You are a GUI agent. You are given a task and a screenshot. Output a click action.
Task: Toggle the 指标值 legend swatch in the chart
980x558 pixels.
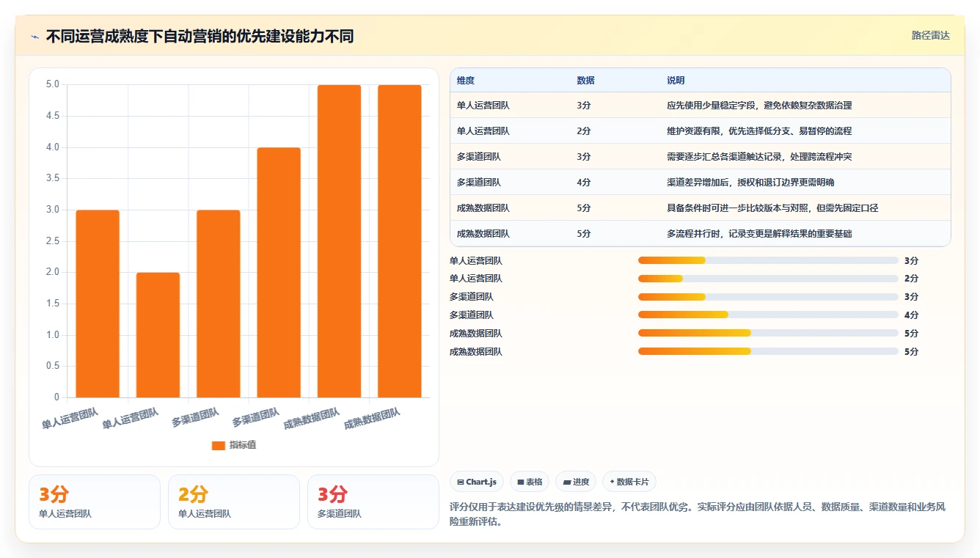pos(219,445)
